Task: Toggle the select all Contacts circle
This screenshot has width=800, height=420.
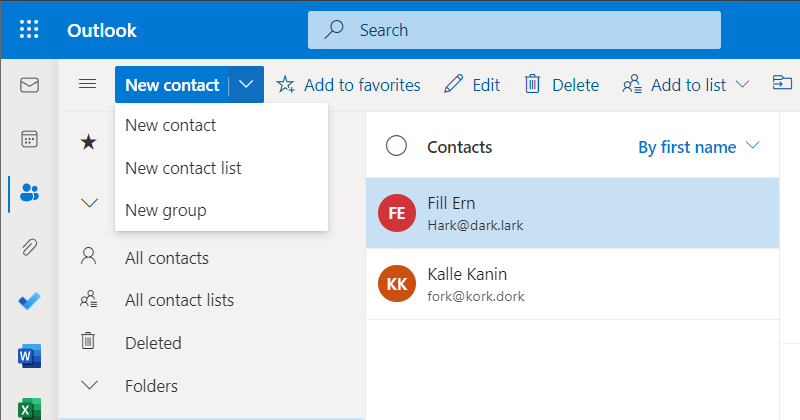Action: coord(396,146)
